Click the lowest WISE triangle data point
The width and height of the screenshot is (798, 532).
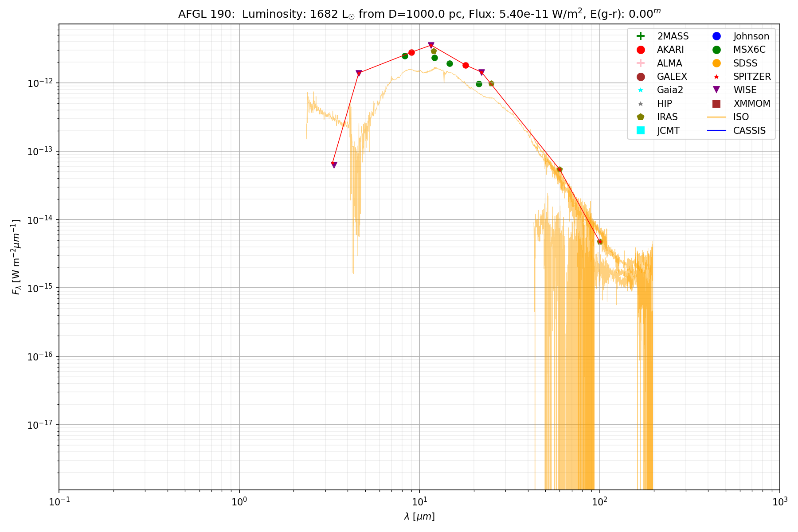(x=334, y=165)
